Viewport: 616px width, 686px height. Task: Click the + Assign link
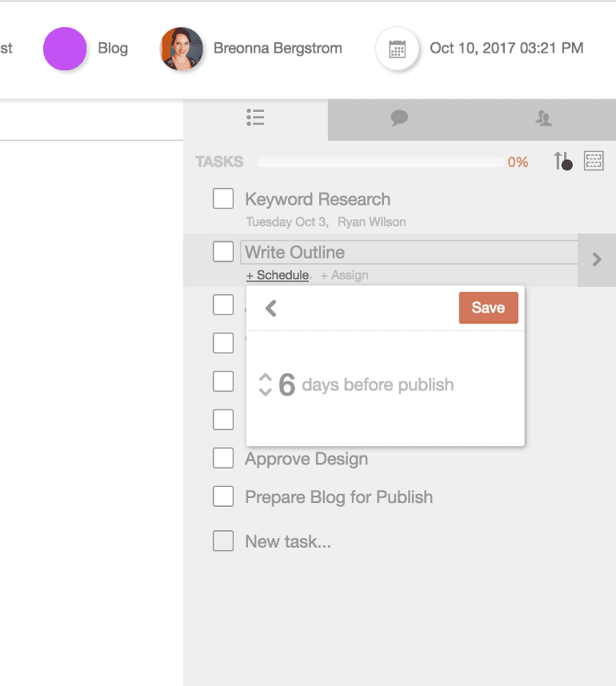[x=344, y=275]
